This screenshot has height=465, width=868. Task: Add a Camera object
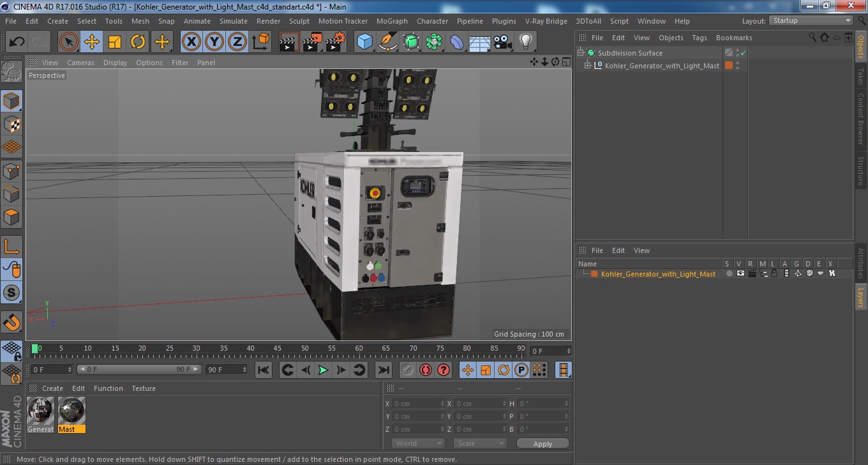coord(503,42)
